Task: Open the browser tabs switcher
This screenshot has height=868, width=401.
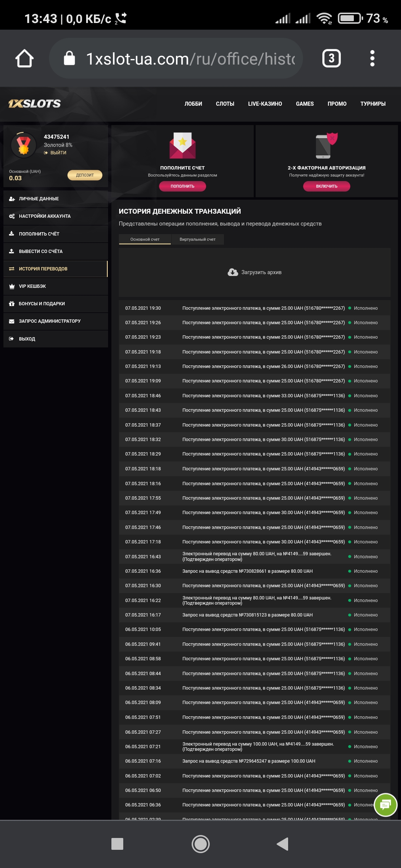Action: (x=331, y=59)
